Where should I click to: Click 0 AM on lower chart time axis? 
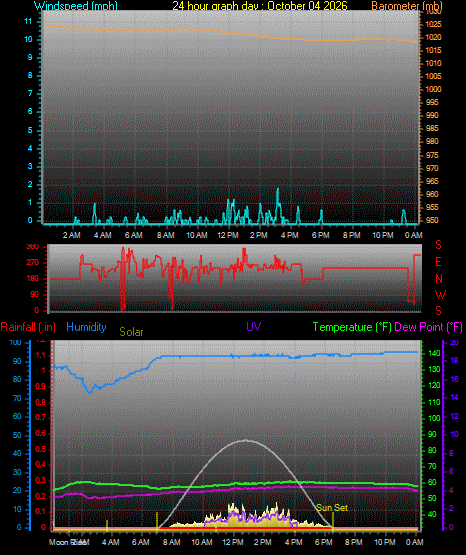point(415,542)
